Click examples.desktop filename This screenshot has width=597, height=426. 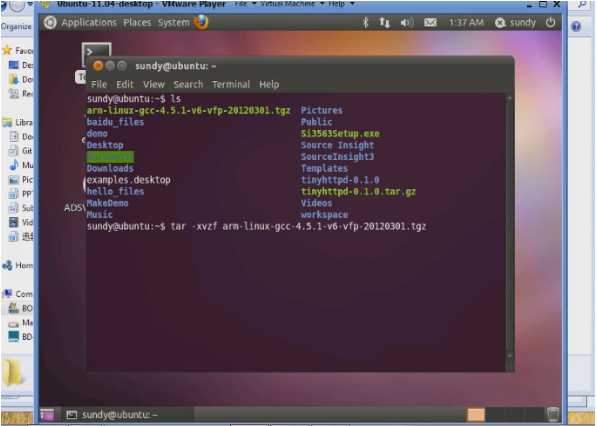129,180
